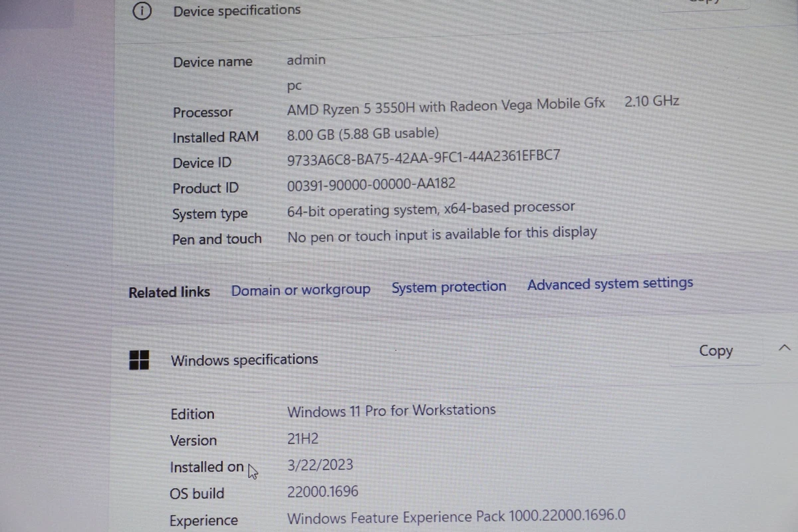Viewport: 798px width, 532px height.
Task: Select the install date 3/22/2023
Action: 320,465
